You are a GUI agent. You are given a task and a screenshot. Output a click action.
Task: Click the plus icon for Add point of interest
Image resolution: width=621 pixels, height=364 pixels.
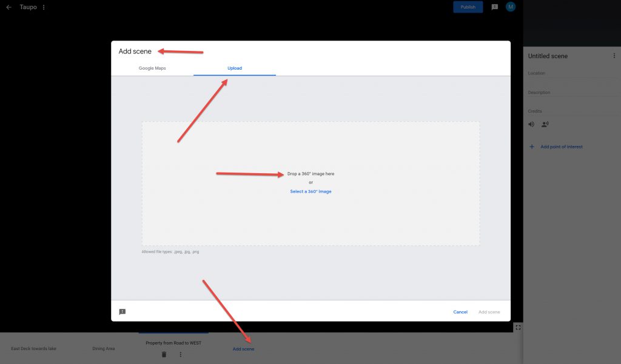click(532, 147)
